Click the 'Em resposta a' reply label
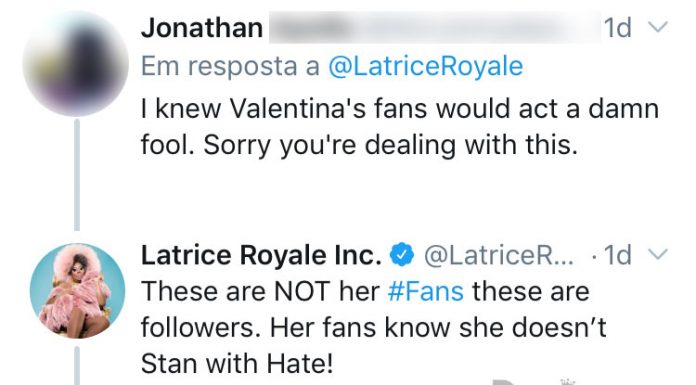 click(230, 67)
